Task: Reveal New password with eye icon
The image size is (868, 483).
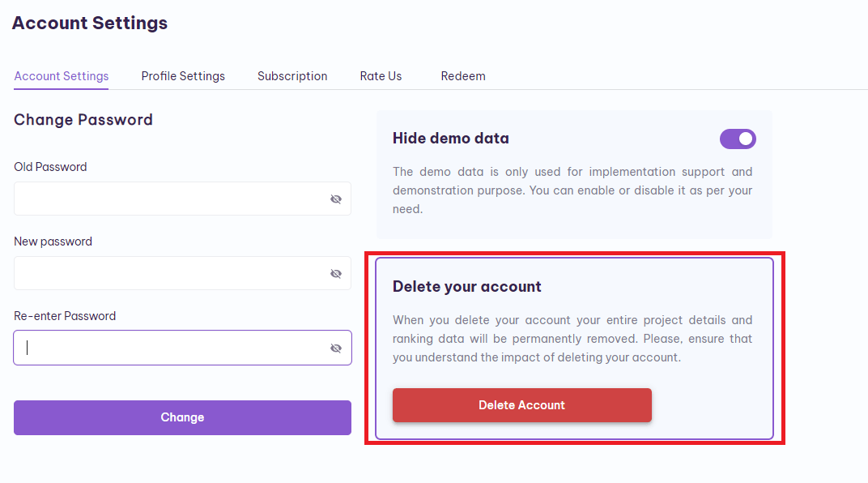Action: [336, 274]
